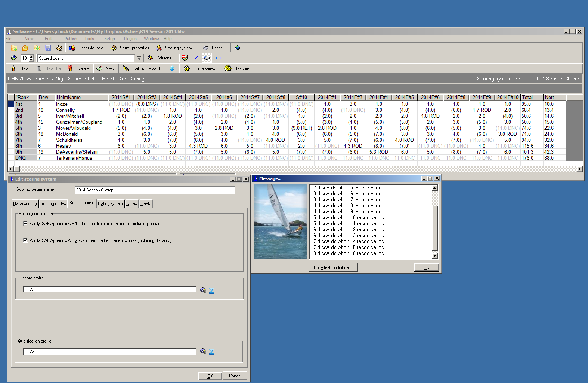This screenshot has height=383, width=588.
Task: Click Copy text to clipboard button
Action: (x=332, y=267)
